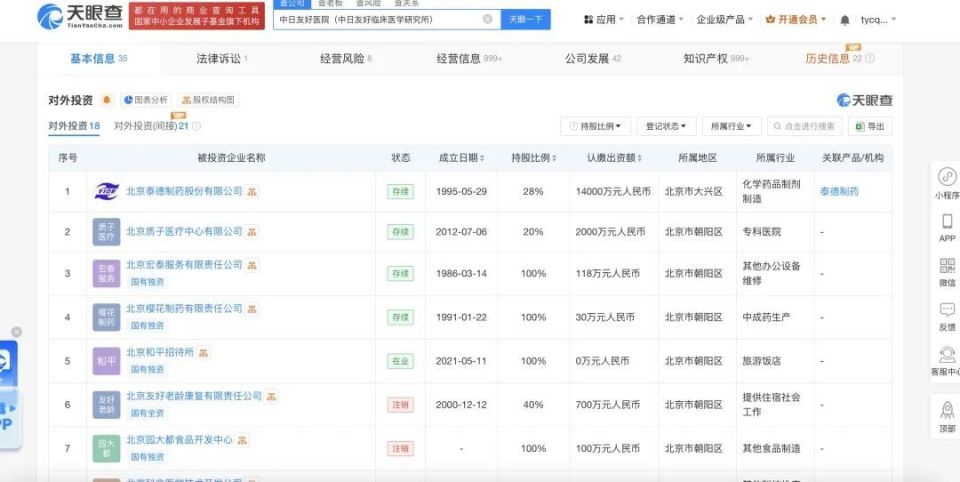Open the 泰德制药 related product link
960x482 pixels.
(839, 192)
